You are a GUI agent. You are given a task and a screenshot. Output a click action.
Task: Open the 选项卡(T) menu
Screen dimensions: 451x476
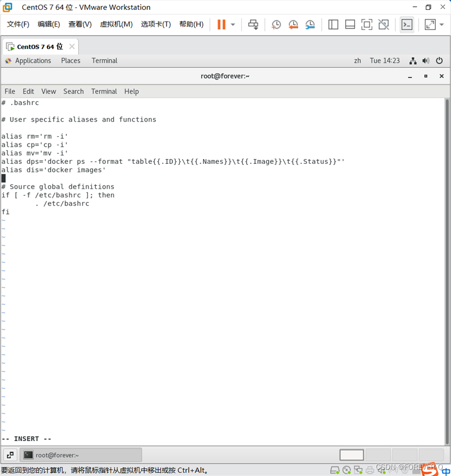pyautogui.click(x=156, y=25)
